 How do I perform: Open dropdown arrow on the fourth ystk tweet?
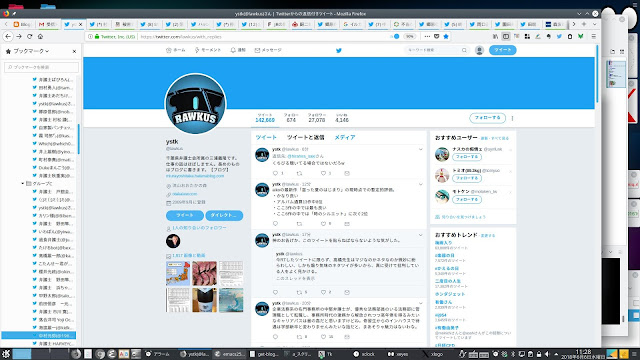point(420,304)
